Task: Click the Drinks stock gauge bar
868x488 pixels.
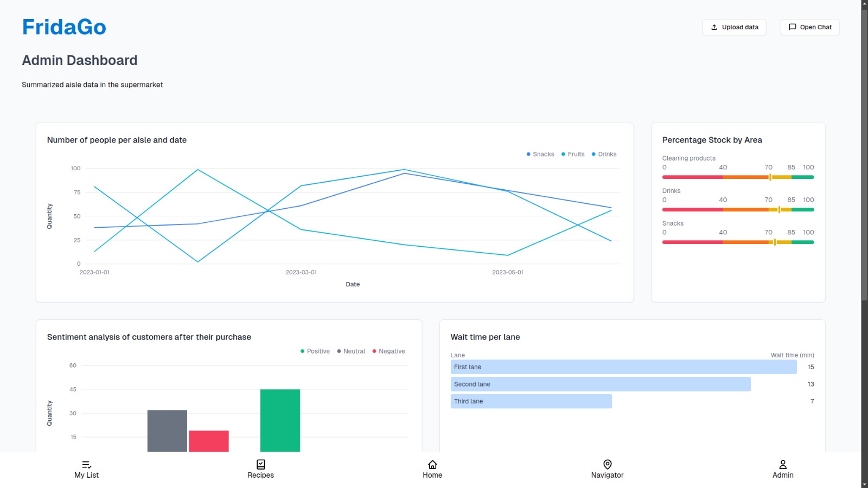Action: point(738,210)
